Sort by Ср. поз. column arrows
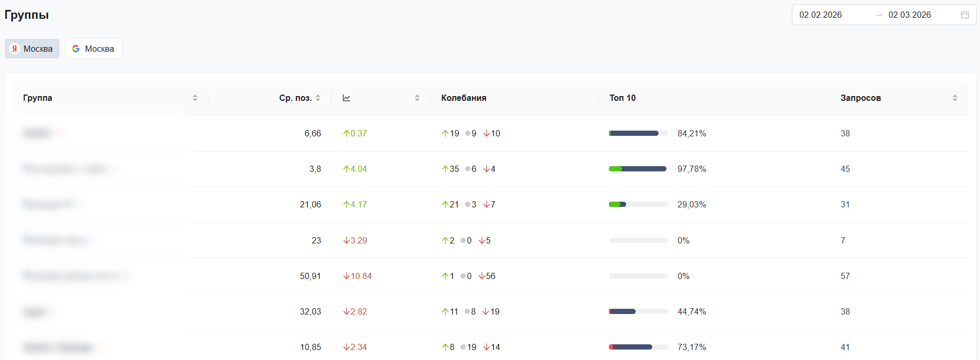 318,98
